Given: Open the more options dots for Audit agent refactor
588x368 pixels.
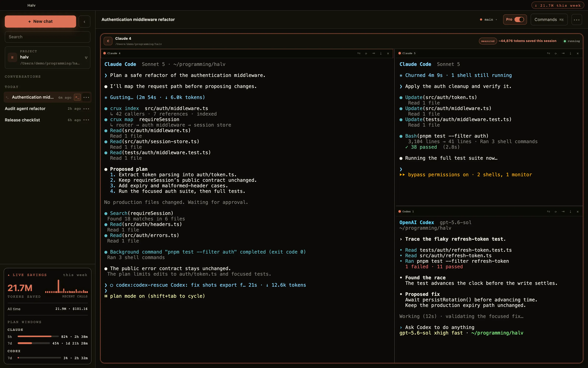Looking at the screenshot, I should point(86,109).
